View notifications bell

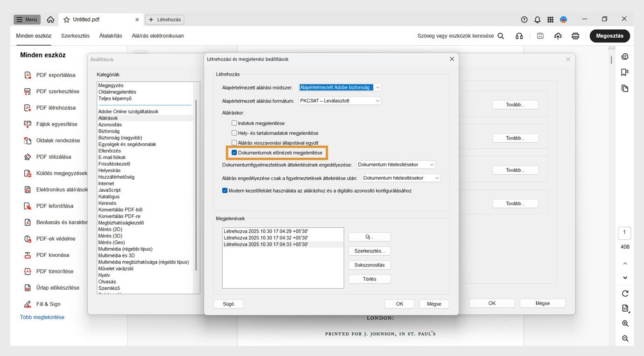(x=537, y=20)
